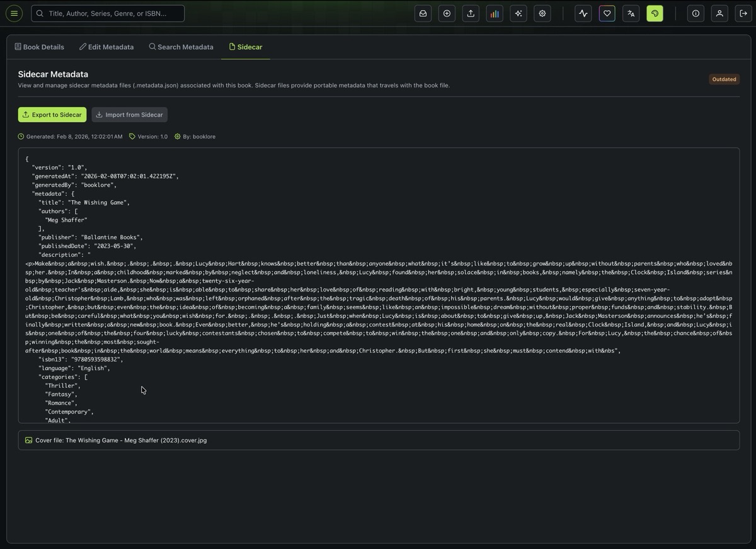Open the hamburger sidebar menu
The image size is (756, 549).
click(14, 13)
